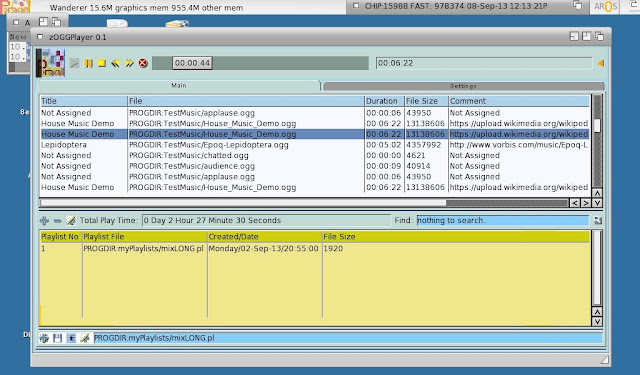
Task: Click the red X cancel icon
Action: [143, 63]
